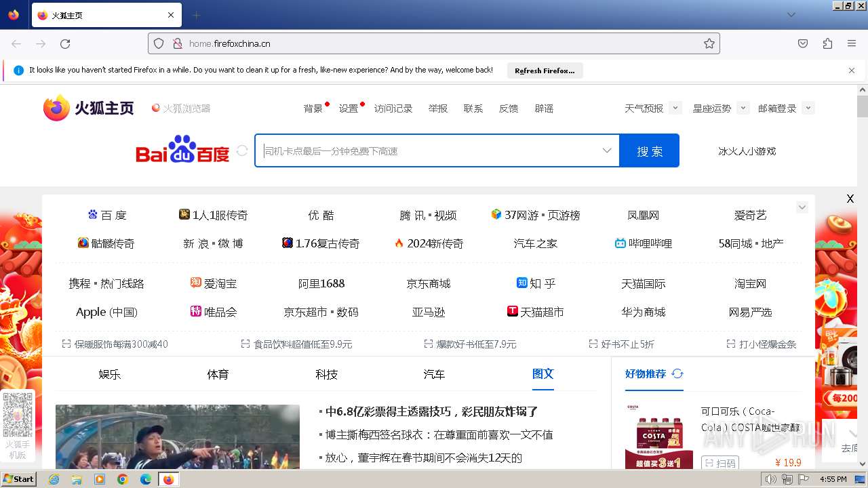This screenshot has height=488, width=868.
Task: Close the side ad with the X
Action: click(850, 199)
